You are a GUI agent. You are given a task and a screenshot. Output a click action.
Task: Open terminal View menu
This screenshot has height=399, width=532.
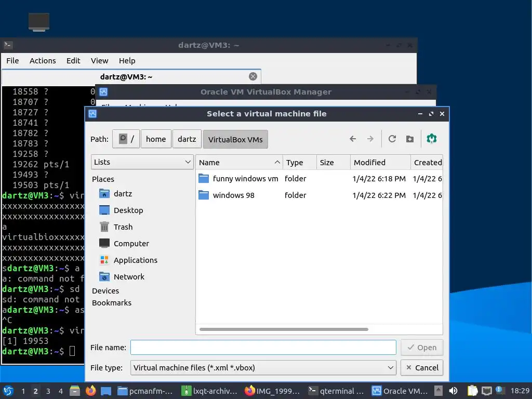(99, 61)
